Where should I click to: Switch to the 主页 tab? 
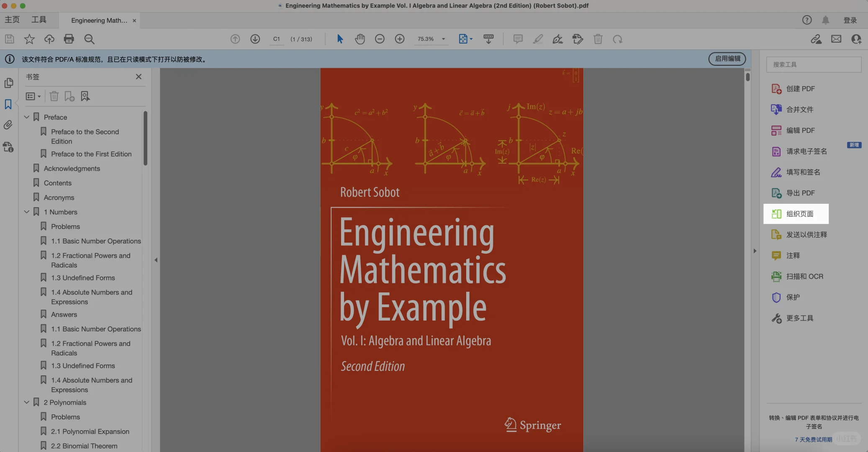(12, 20)
